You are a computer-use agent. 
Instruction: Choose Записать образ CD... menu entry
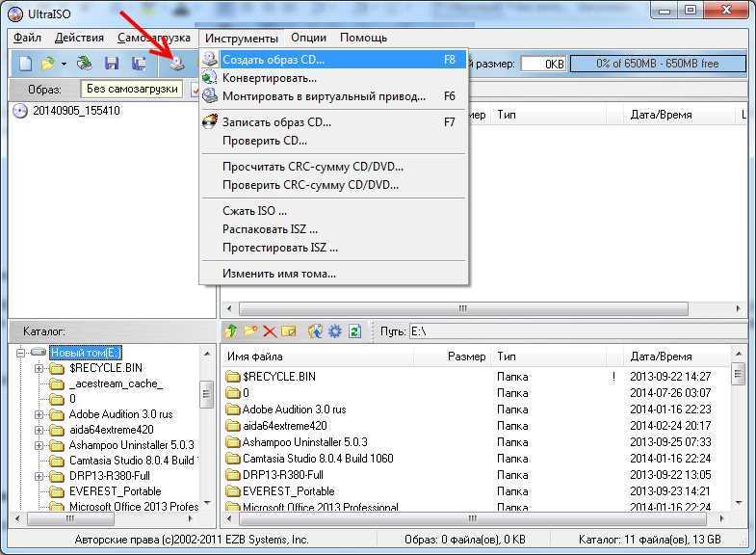[333, 122]
